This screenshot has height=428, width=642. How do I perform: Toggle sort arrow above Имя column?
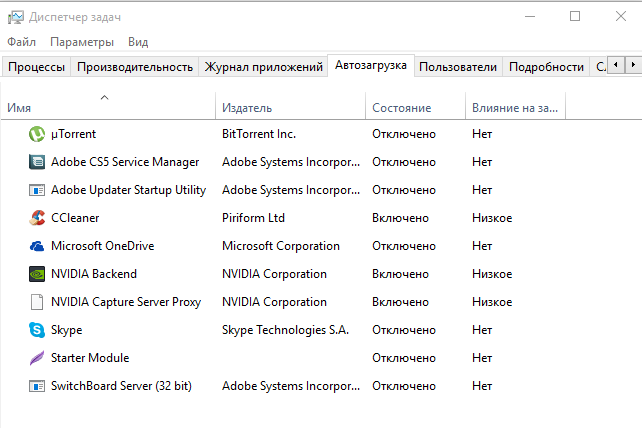tap(104, 97)
